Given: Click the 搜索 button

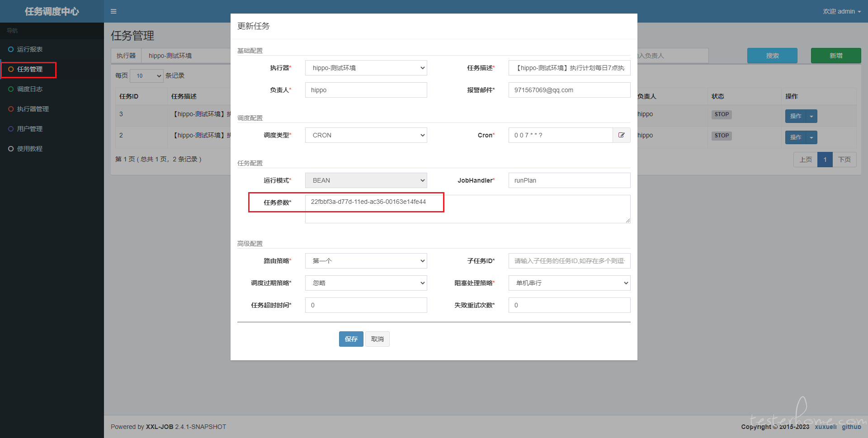Looking at the screenshot, I should (772, 56).
